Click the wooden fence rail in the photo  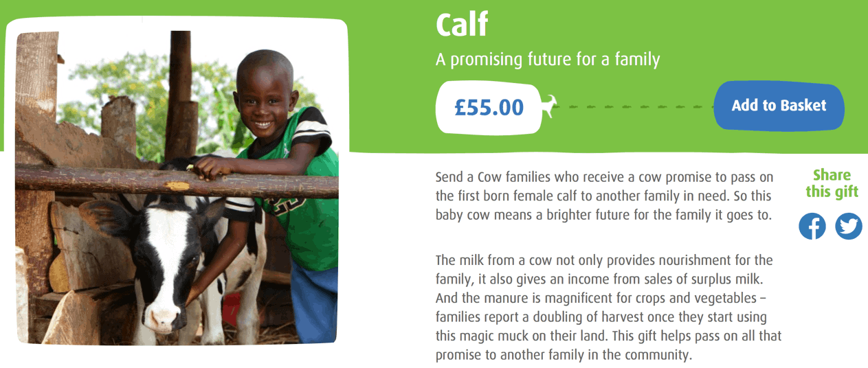click(x=177, y=181)
